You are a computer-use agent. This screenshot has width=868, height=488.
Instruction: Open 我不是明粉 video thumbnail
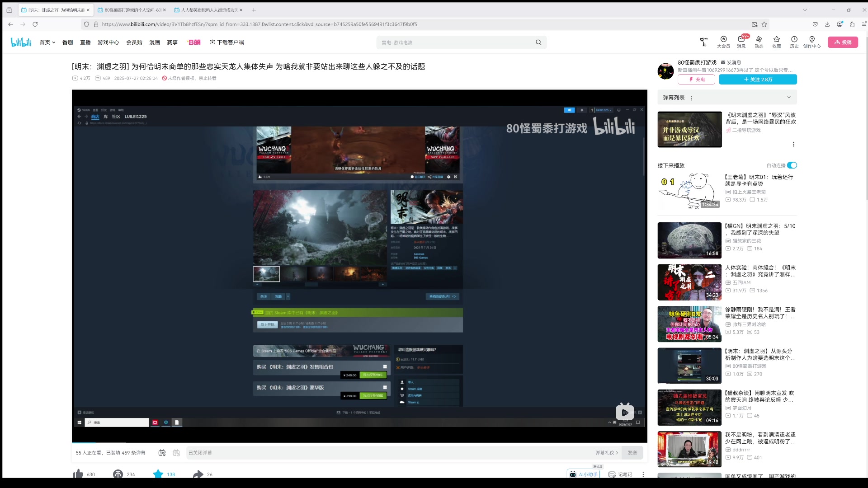[689, 449]
